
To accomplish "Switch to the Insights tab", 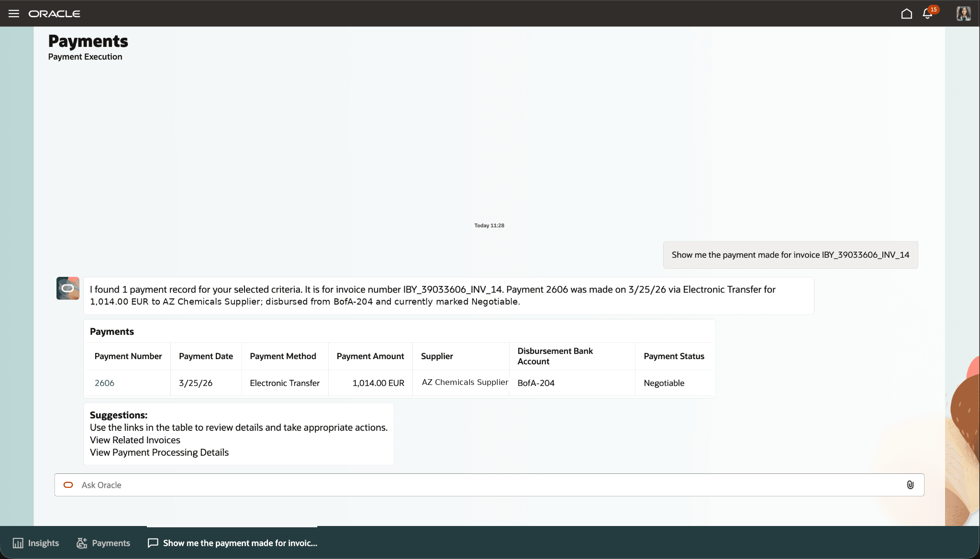I will point(36,543).
